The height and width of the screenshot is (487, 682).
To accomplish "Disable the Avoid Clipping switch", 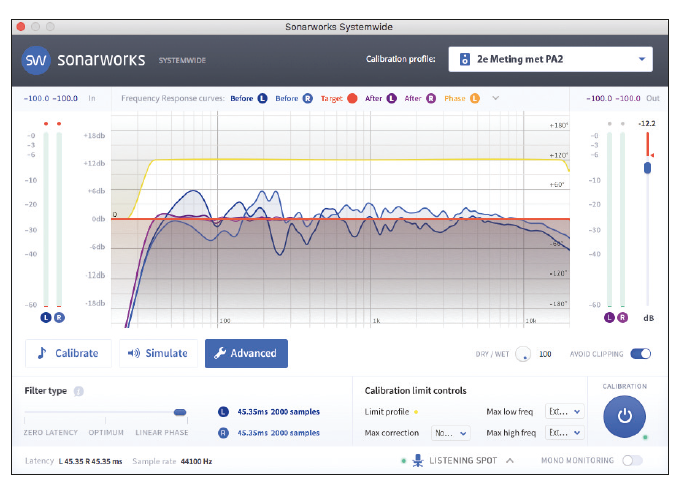I will point(640,354).
